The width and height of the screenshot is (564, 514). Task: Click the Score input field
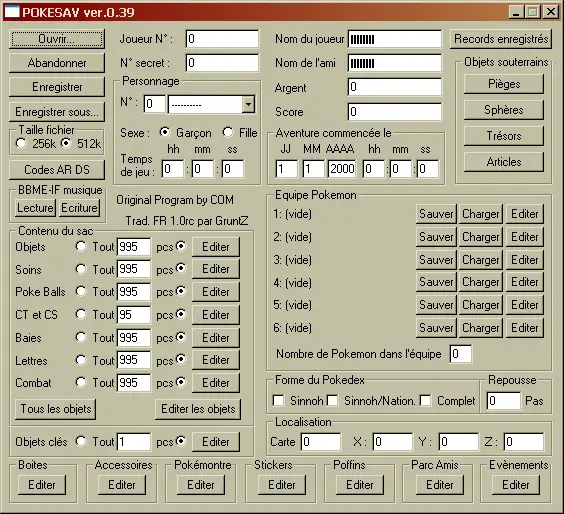click(x=395, y=112)
